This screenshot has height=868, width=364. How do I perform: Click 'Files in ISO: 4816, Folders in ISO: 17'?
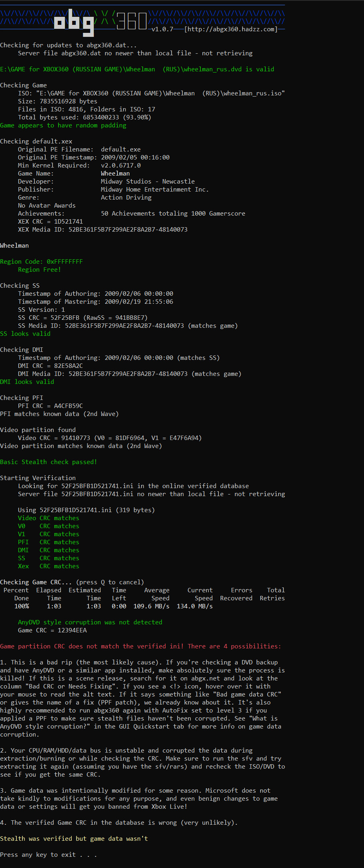pyautogui.click(x=87, y=109)
